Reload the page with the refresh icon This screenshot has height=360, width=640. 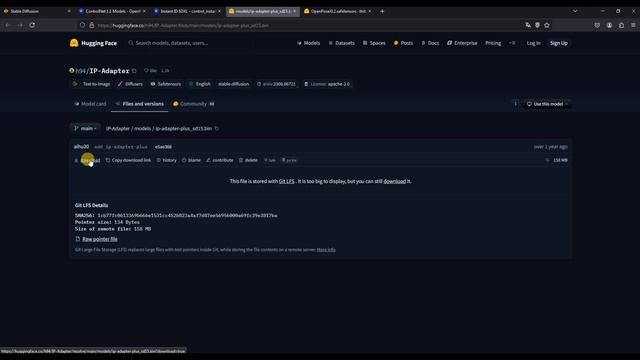click(32, 25)
